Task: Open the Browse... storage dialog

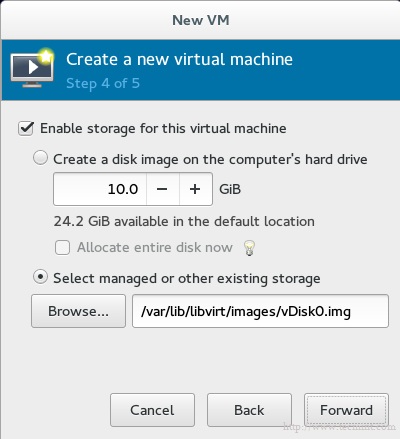Action: [78, 311]
